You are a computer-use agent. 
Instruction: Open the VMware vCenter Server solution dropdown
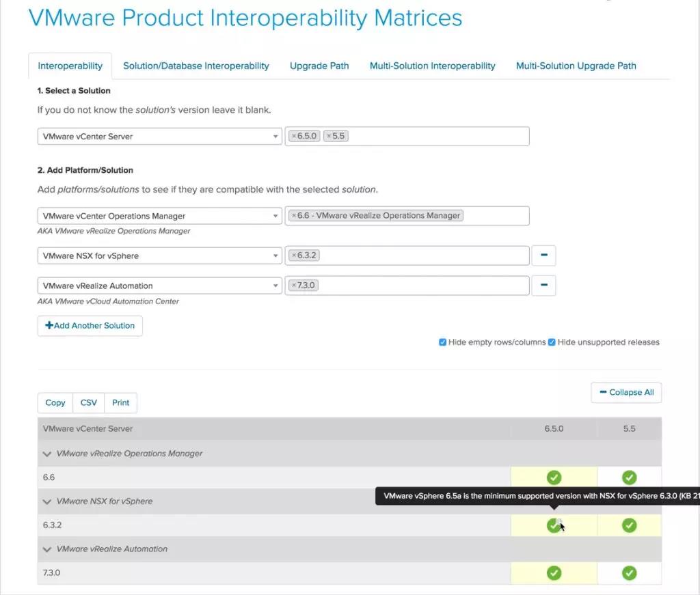coord(159,137)
